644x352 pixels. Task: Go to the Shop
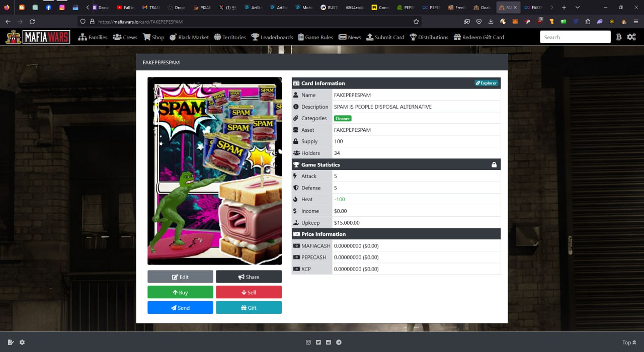coord(154,37)
